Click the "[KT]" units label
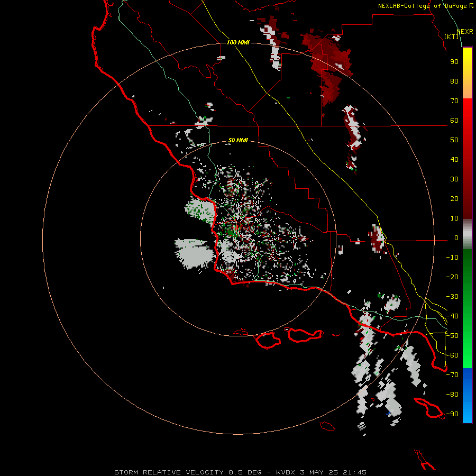 click(452, 36)
